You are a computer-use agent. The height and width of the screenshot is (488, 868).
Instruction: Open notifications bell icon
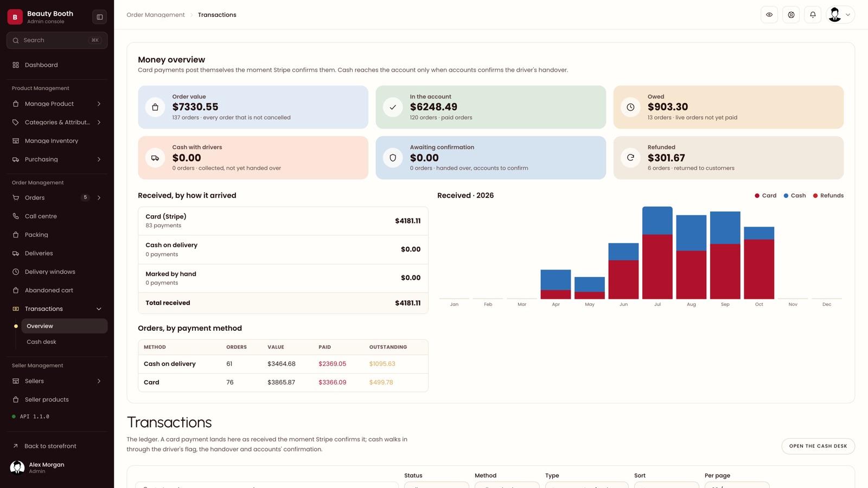[x=813, y=15]
